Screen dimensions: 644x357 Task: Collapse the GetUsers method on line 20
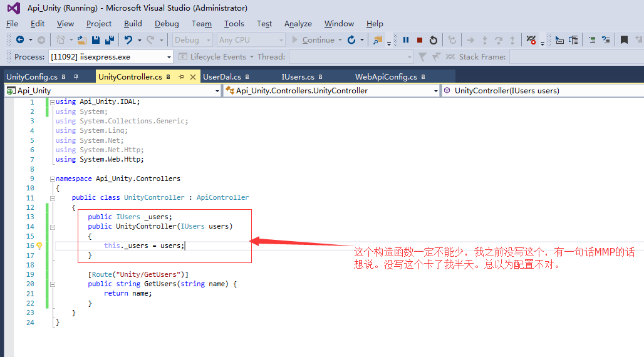coord(52,284)
